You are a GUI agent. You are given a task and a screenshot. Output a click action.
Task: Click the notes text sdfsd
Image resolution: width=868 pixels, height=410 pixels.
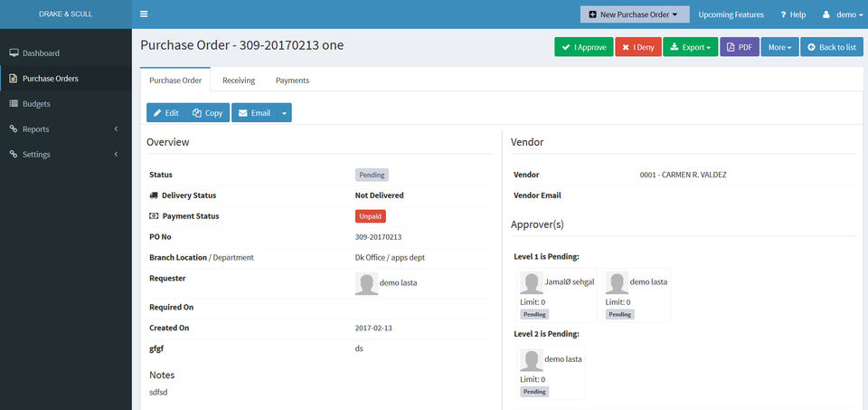point(158,393)
